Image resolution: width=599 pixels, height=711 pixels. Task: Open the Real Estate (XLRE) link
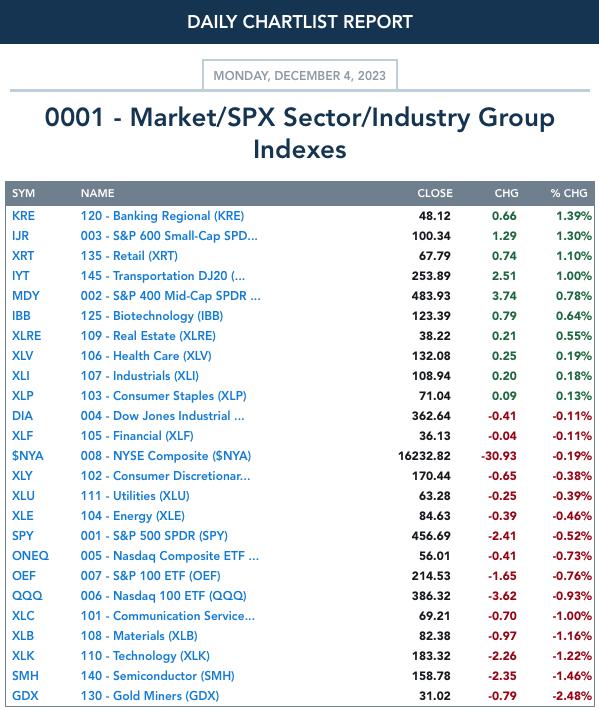point(148,336)
